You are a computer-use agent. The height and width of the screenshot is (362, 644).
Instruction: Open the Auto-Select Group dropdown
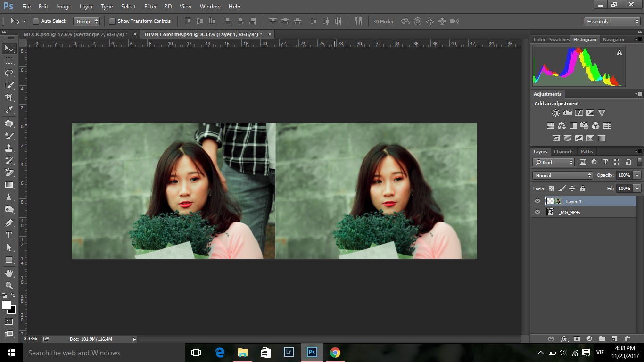87,21
